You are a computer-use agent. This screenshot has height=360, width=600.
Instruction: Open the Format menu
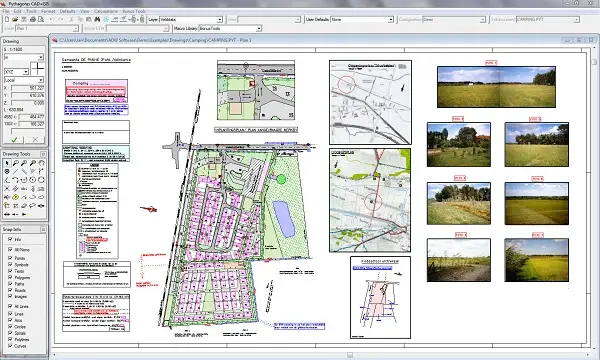[48, 11]
